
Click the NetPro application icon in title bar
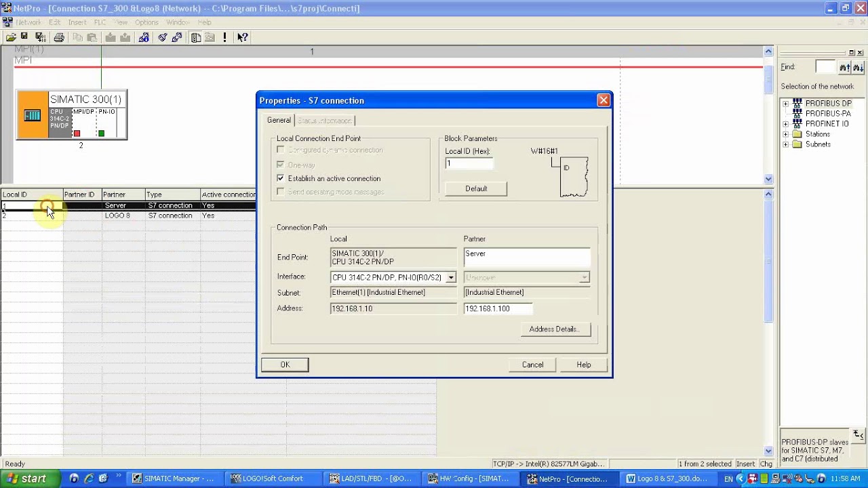6,8
